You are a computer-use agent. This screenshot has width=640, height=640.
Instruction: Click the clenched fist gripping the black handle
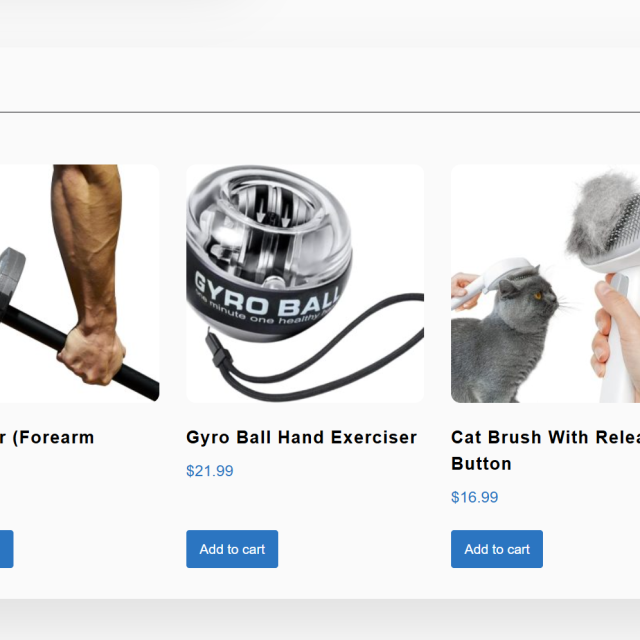[x=93, y=356]
